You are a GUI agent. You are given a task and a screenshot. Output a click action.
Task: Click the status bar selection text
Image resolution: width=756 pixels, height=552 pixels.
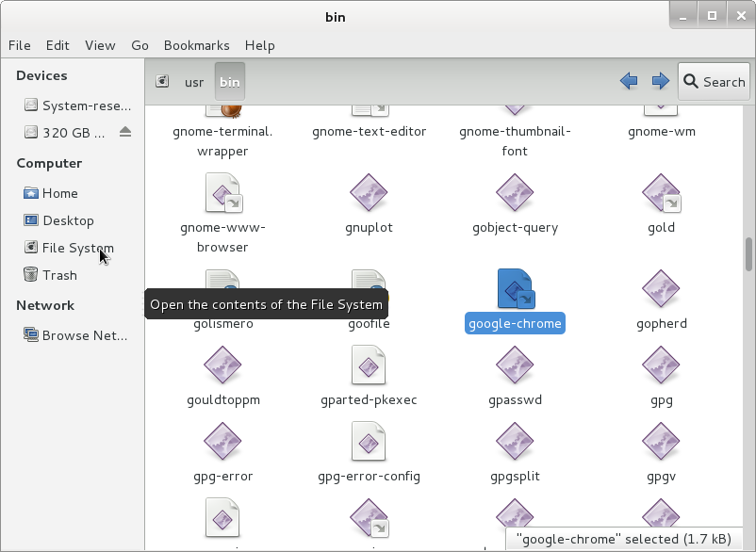pos(623,539)
